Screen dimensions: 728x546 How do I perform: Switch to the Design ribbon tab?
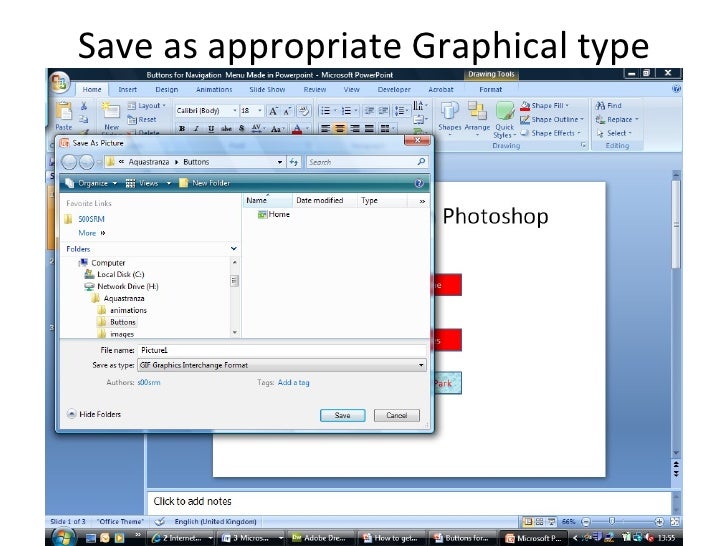pyautogui.click(x=167, y=90)
